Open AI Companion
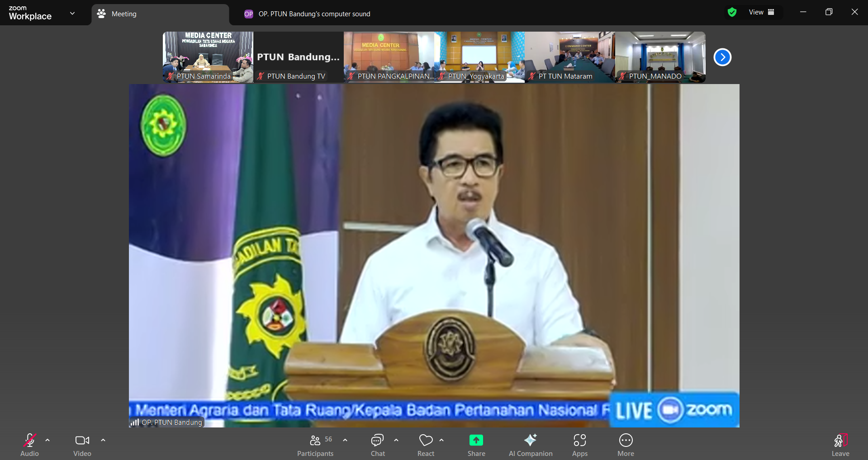The height and width of the screenshot is (460, 868). (x=530, y=445)
